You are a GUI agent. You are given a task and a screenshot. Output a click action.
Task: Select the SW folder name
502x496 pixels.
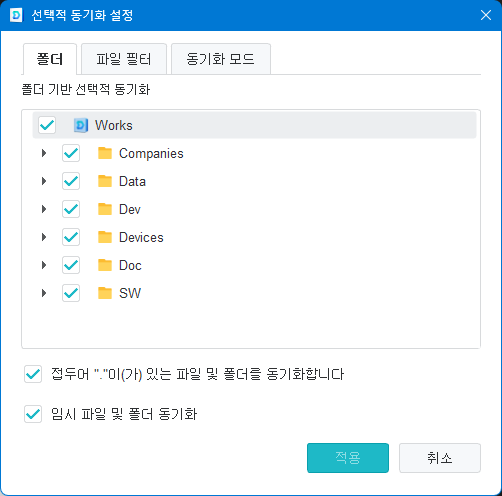tap(130, 293)
